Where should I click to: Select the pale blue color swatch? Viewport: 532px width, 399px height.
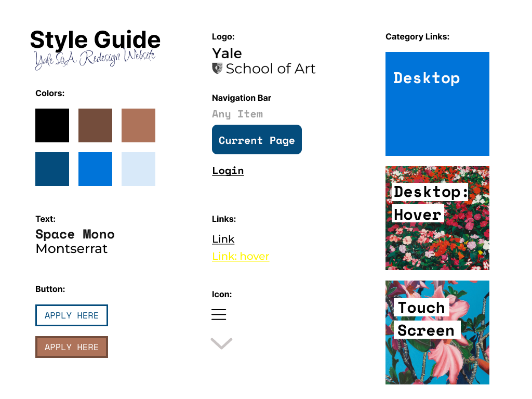click(x=138, y=169)
